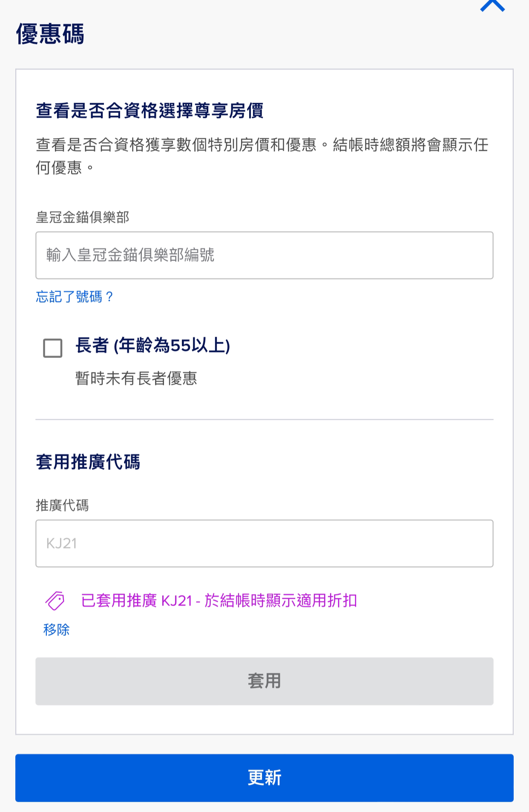Click the grey 套用 button
Viewport: 529px width, 812px height.
coord(264,681)
